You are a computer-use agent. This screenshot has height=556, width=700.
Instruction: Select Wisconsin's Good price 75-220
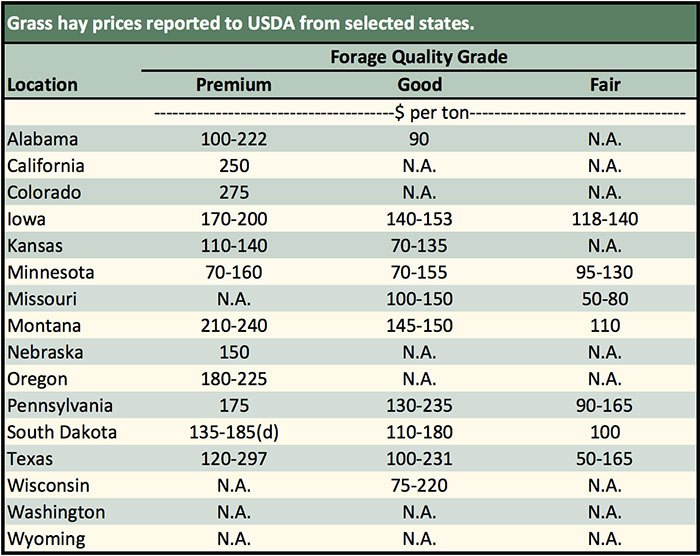[419, 486]
